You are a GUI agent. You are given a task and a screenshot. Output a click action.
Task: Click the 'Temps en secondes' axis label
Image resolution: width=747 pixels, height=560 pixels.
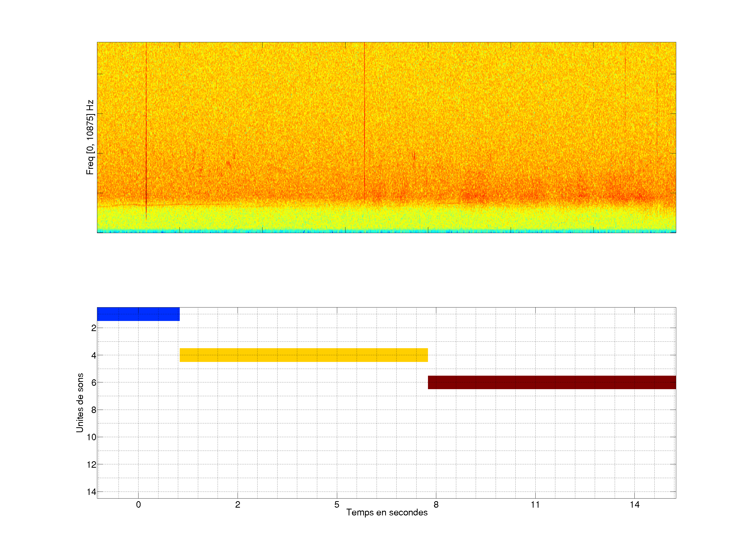[x=387, y=512]
